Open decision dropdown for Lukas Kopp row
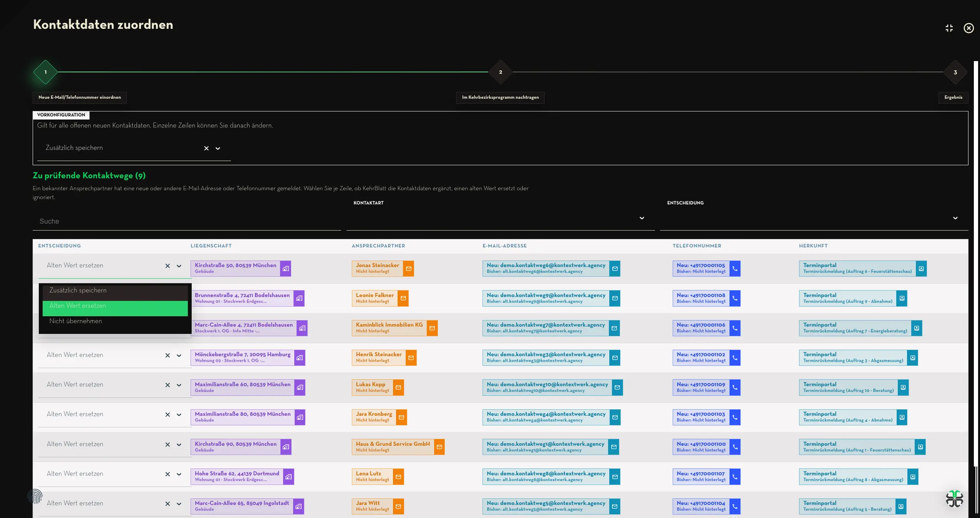 click(x=179, y=385)
